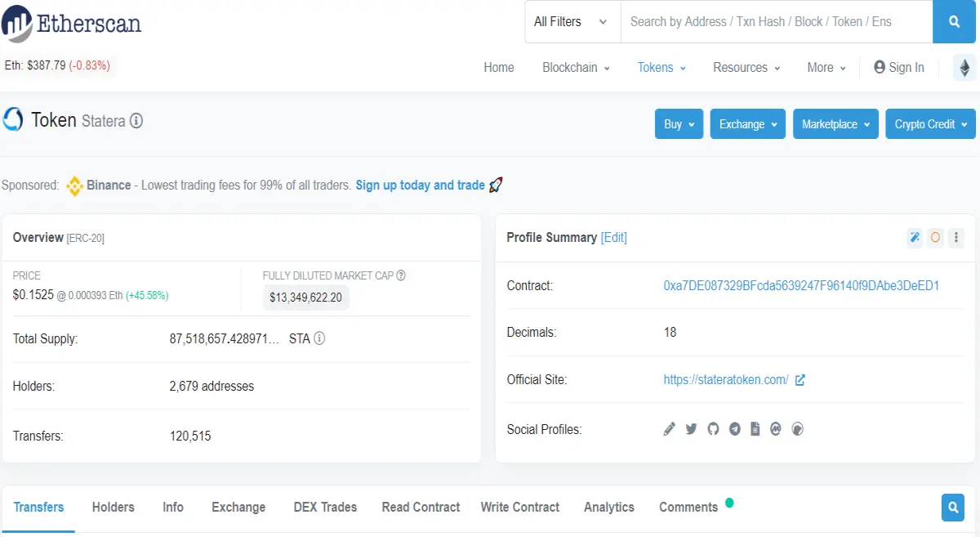This screenshot has width=980, height=537.
Task: Click the Etherscan logo
Action: (71, 23)
